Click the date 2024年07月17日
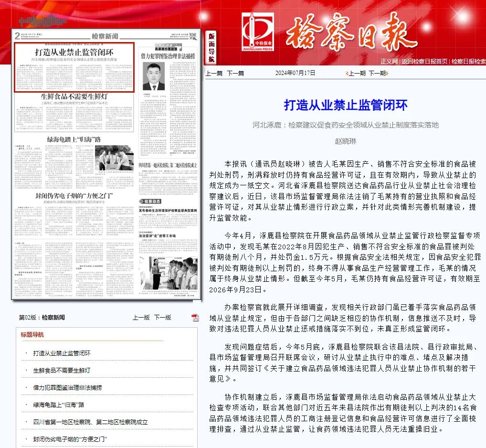Screen dimensions: 486x448 [x=295, y=73]
